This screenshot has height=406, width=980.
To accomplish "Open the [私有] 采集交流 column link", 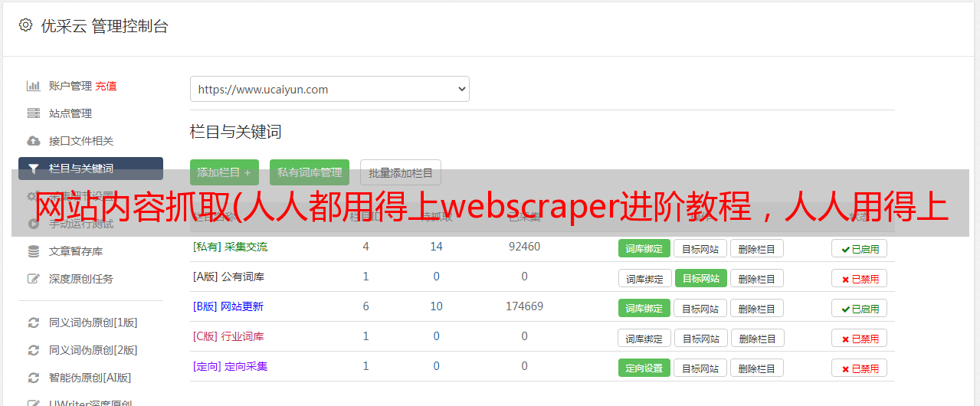I will [x=230, y=247].
